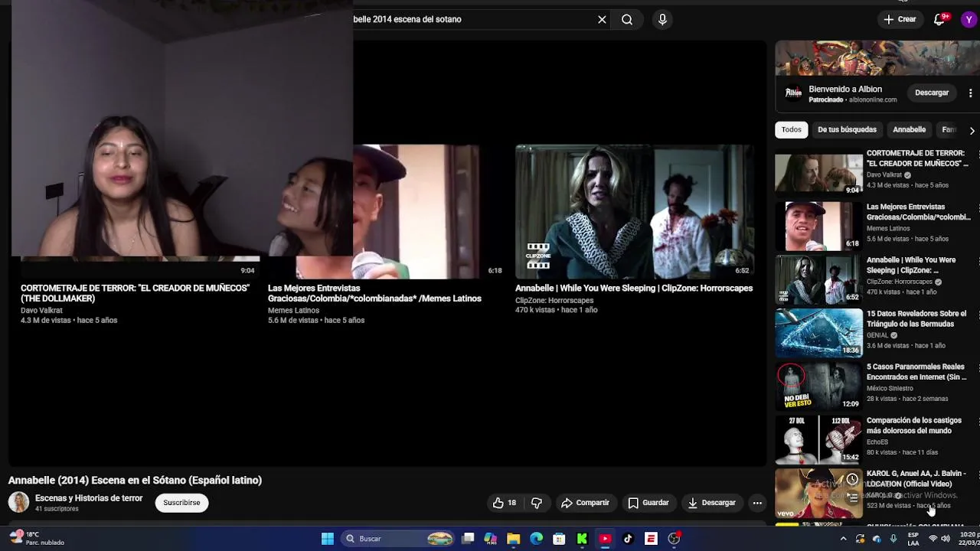The image size is (980, 551).
Task: Click sidebar title 15 Datos Reveladores
Action: [916, 318]
